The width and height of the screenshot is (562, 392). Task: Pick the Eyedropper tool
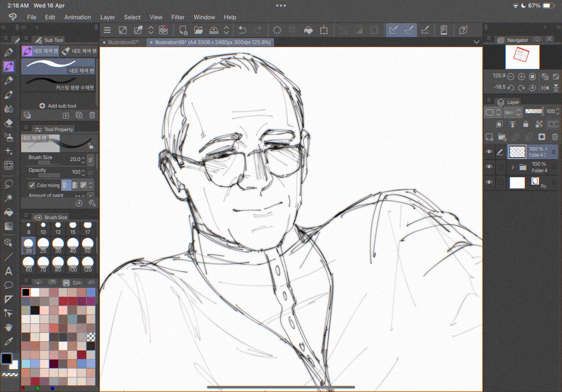coord(8,341)
